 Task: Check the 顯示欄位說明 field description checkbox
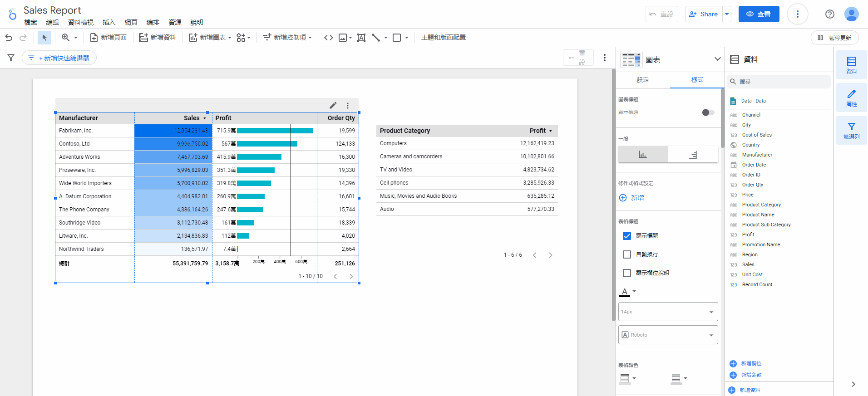[627, 273]
